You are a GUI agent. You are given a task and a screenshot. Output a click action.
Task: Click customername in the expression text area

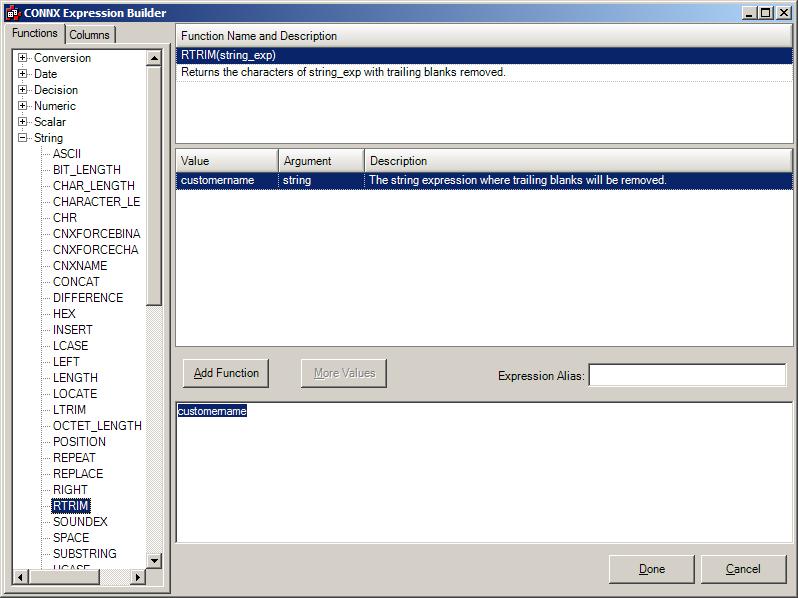pyautogui.click(x=212, y=411)
